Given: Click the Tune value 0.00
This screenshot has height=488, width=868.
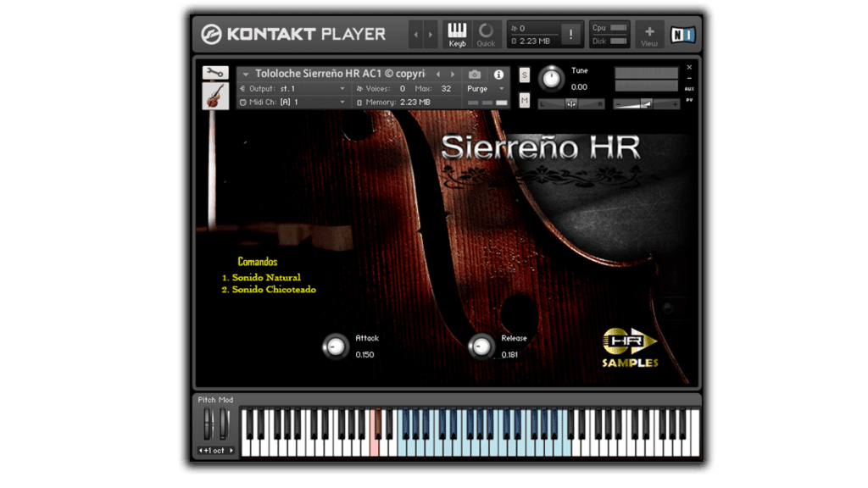Looking at the screenshot, I should pos(579,87).
